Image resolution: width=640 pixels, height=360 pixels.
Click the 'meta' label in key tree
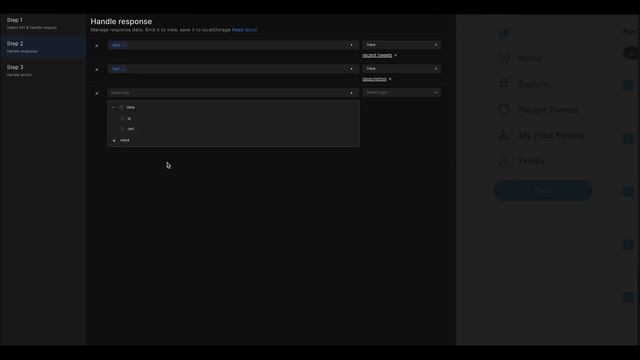coord(125,140)
